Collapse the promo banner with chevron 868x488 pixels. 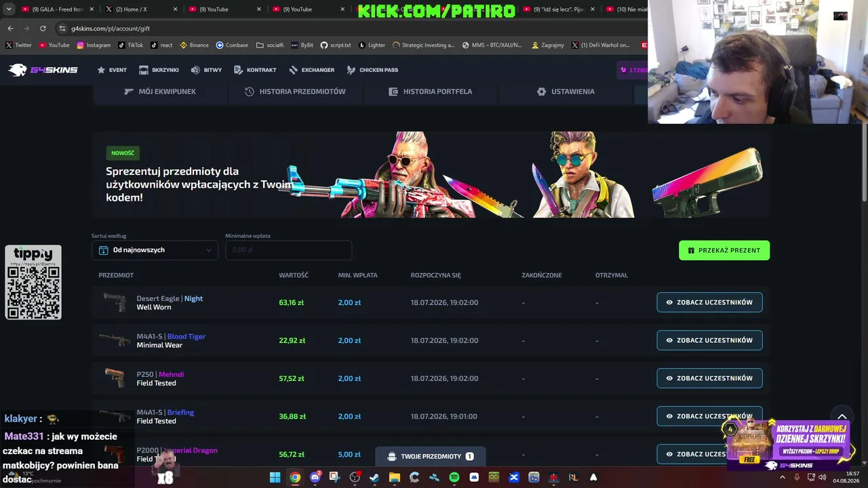[x=842, y=417]
